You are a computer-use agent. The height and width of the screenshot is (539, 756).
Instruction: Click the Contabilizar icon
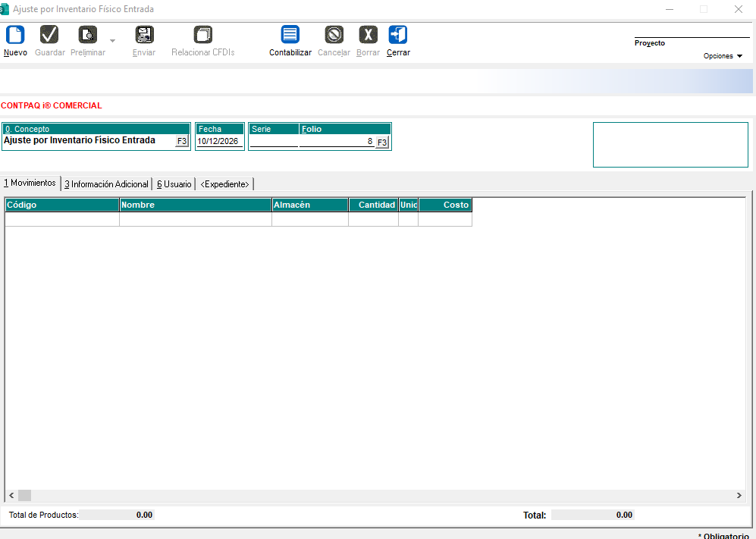point(290,35)
